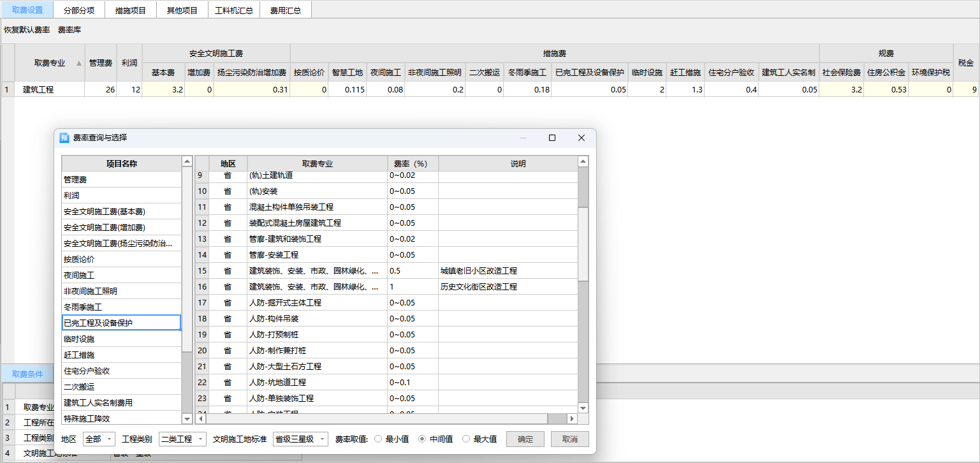Click the dialog's app icon in title bar

tap(64, 138)
